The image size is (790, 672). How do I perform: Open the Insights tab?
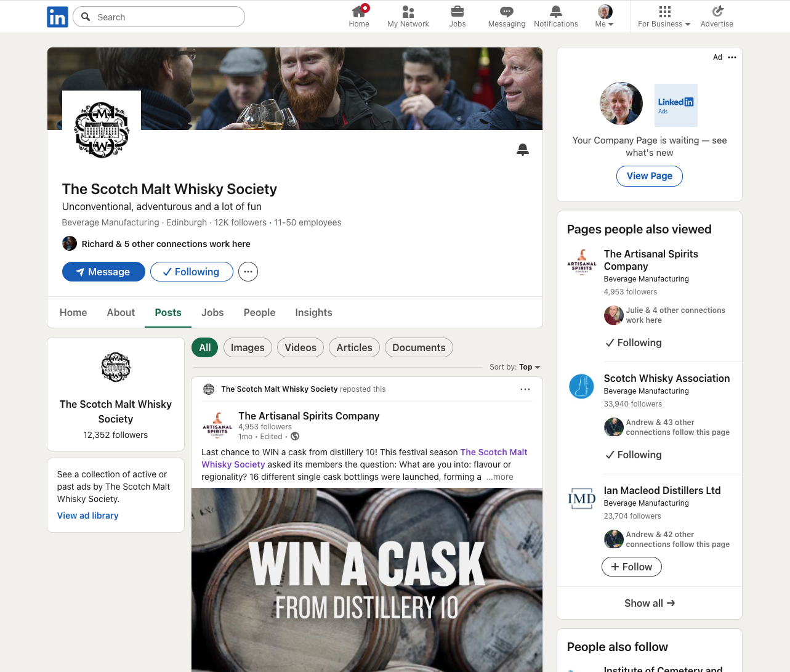[313, 312]
